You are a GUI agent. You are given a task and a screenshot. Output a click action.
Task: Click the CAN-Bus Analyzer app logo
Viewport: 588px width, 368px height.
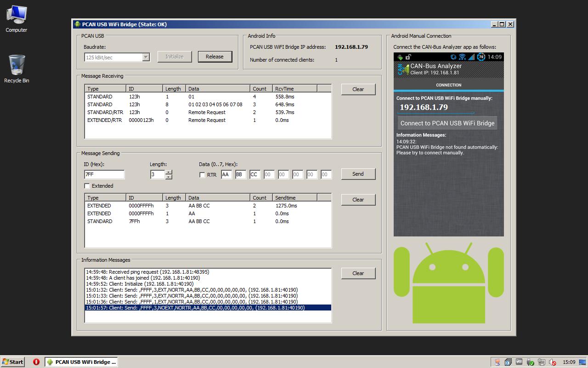(x=402, y=69)
